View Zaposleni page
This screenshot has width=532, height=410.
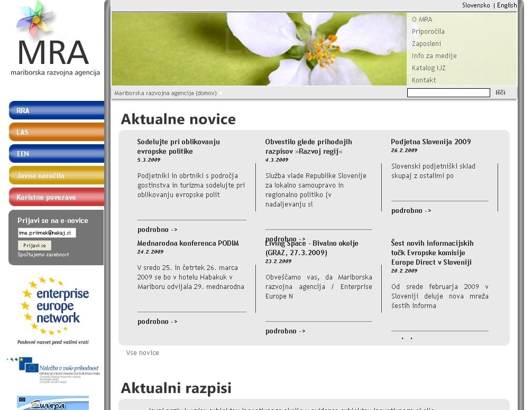[426, 44]
